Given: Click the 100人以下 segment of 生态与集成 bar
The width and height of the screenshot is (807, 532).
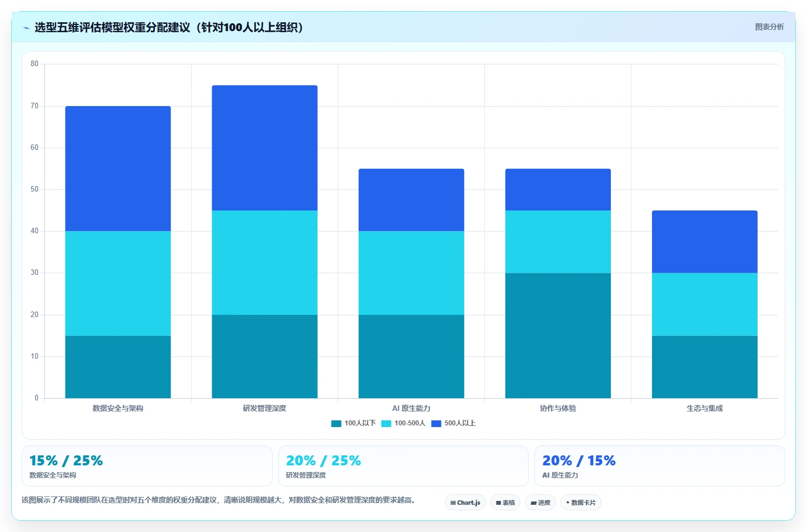Looking at the screenshot, I should pyautogui.click(x=704, y=367).
